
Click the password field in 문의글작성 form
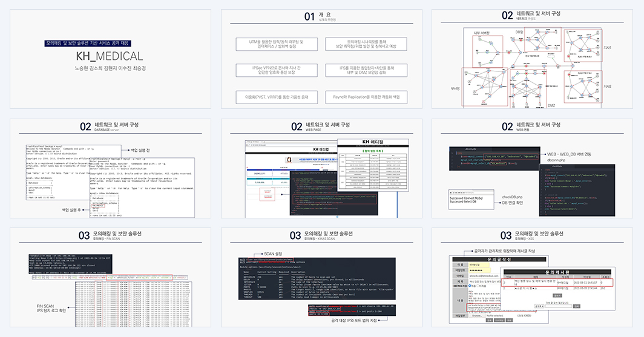click(479, 270)
